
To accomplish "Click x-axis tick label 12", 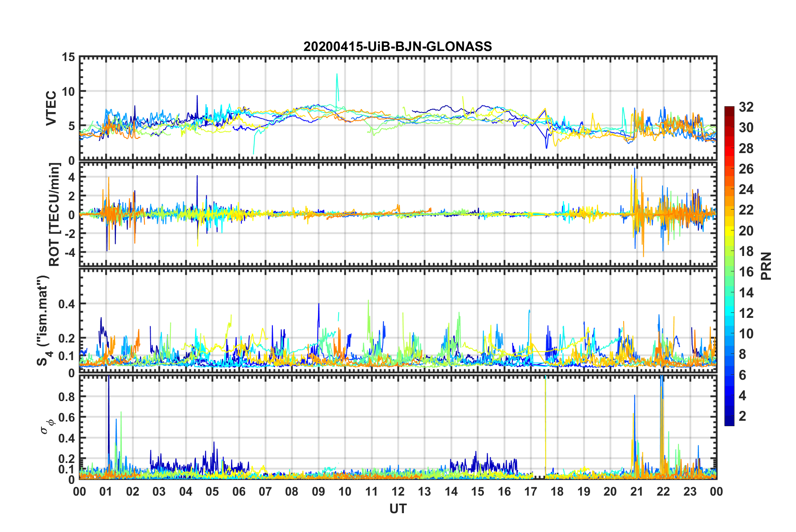I will point(398,491).
